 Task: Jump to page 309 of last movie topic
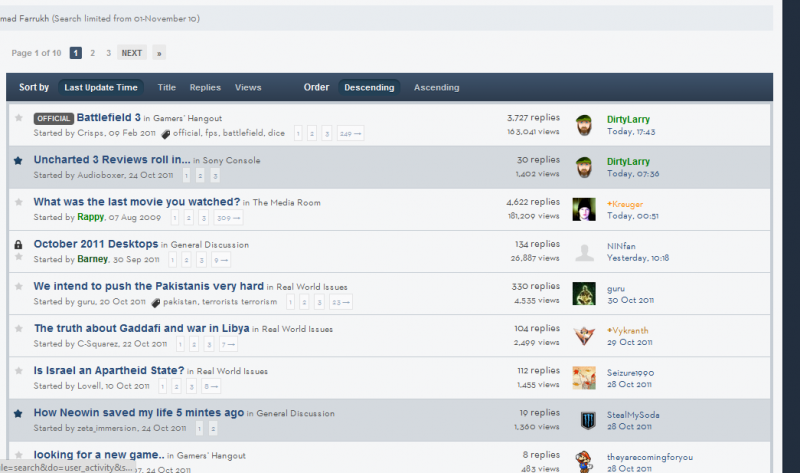coord(228,218)
